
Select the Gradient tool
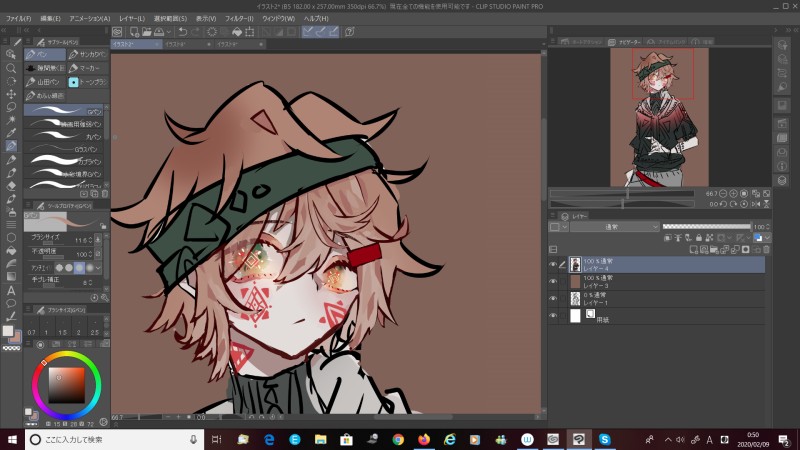coord(11,277)
